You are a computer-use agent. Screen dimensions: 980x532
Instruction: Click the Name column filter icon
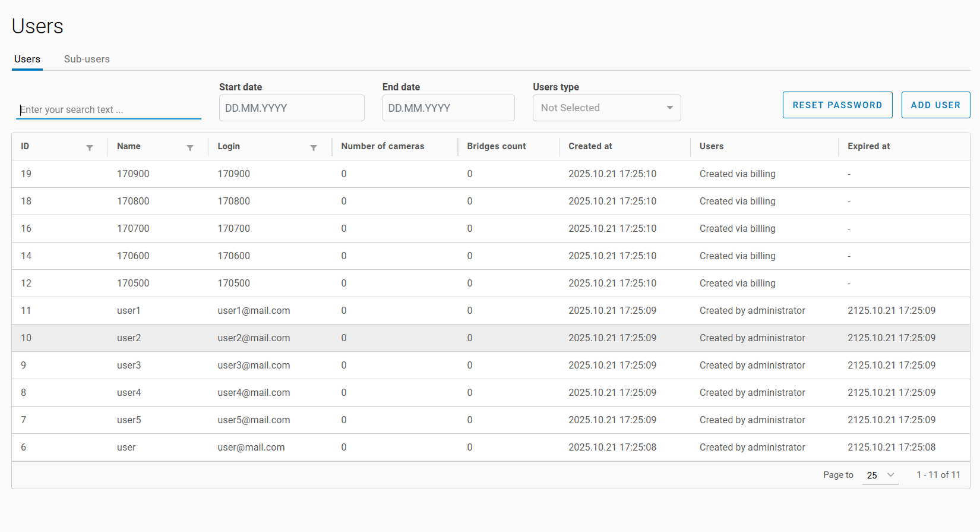pyautogui.click(x=190, y=147)
